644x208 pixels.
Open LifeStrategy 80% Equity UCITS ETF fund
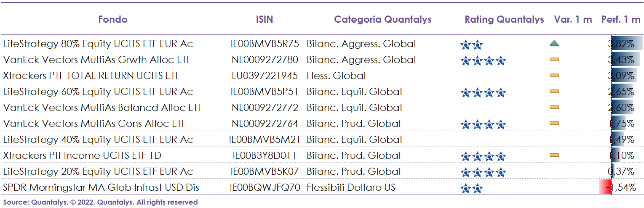point(98,44)
